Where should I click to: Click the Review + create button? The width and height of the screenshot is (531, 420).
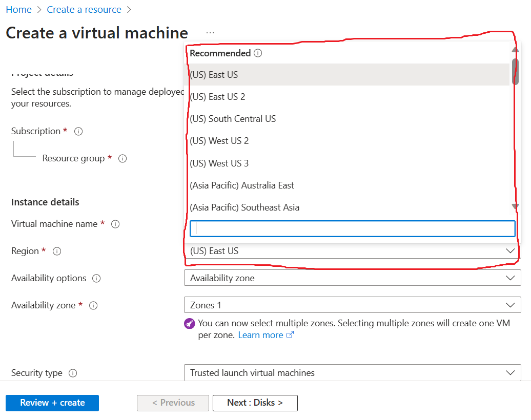pos(52,403)
